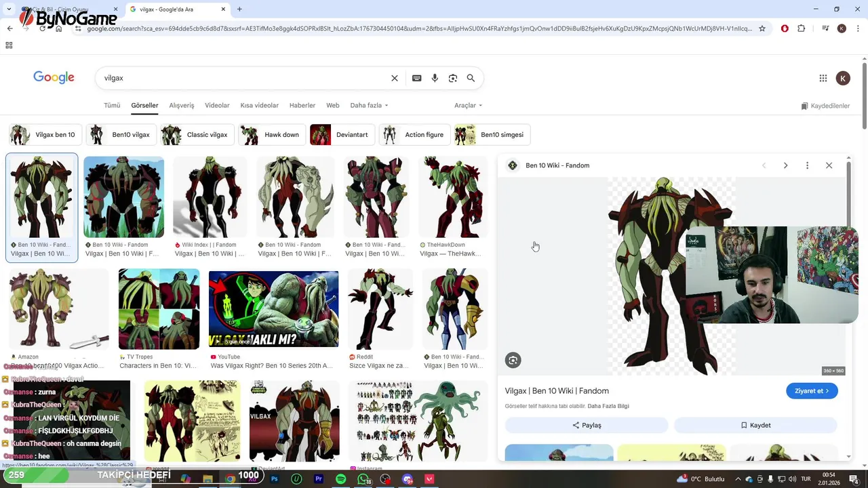Open the Araçlar tools dropdown
This screenshot has height=488, width=868.
(x=468, y=106)
